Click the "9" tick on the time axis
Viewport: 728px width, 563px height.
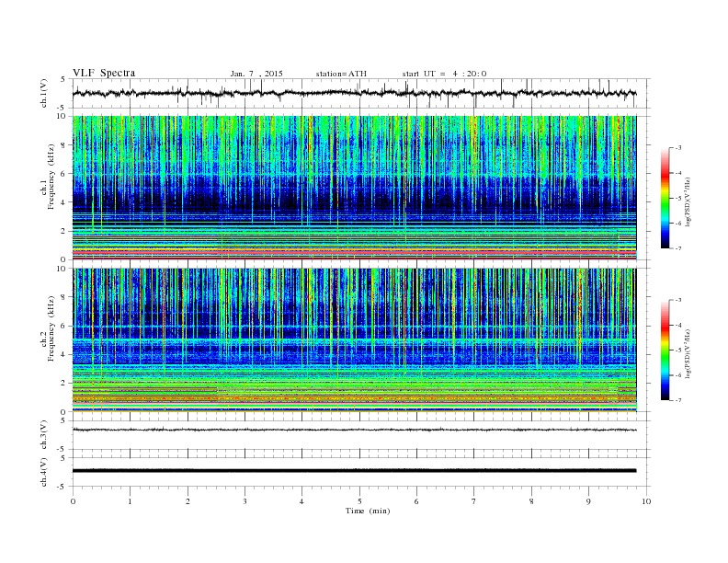[x=588, y=501]
